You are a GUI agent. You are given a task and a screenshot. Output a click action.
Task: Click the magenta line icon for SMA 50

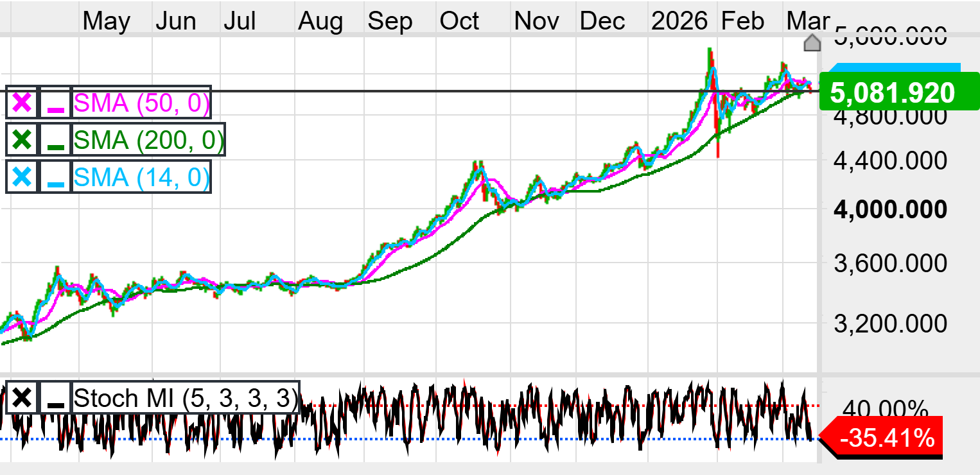[56, 103]
